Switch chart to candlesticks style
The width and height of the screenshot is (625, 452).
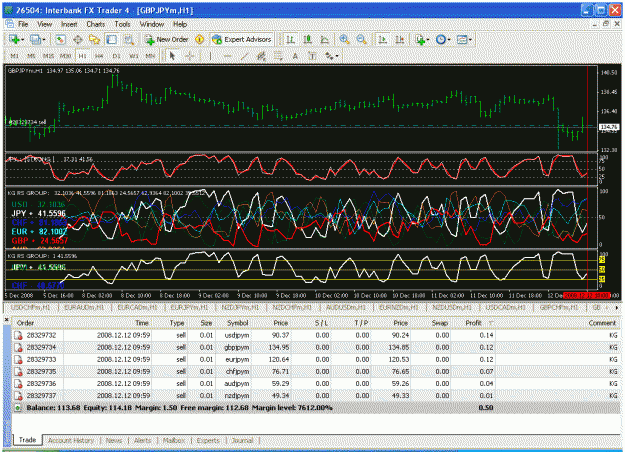click(307, 39)
